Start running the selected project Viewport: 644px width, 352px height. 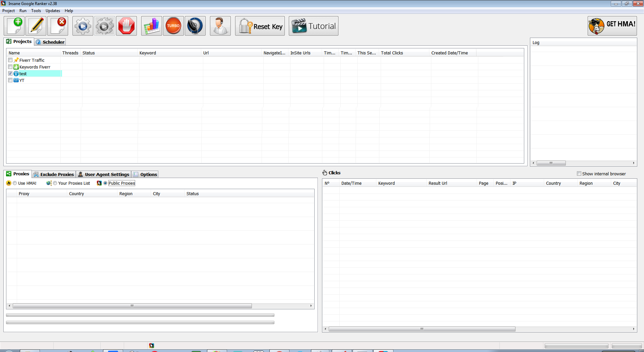click(83, 26)
